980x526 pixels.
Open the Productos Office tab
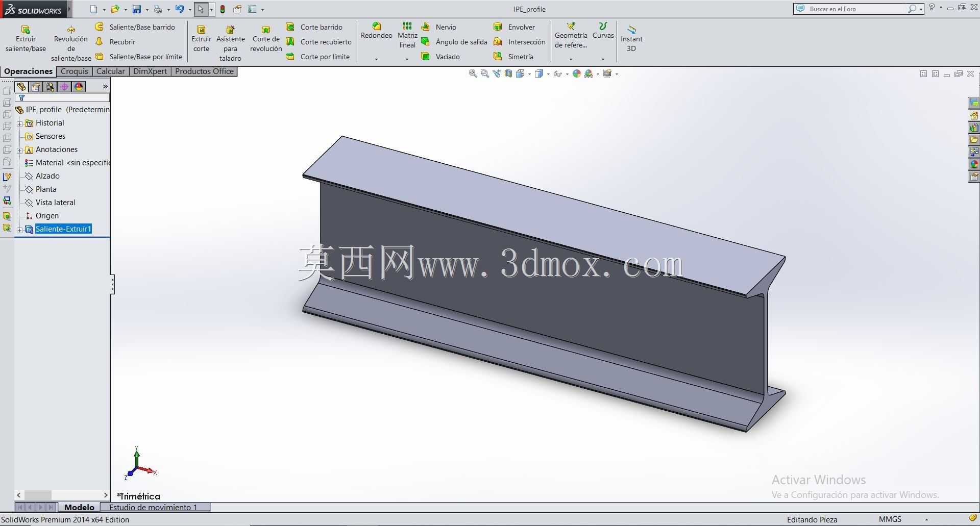(x=204, y=71)
